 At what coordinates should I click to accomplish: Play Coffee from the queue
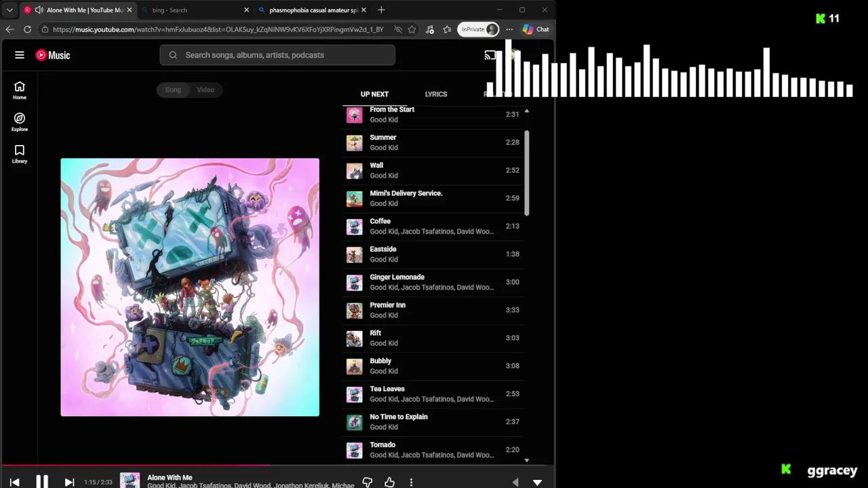tap(433, 226)
